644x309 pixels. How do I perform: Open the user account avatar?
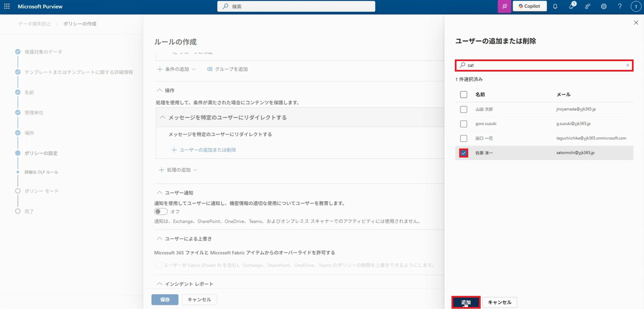point(636,6)
